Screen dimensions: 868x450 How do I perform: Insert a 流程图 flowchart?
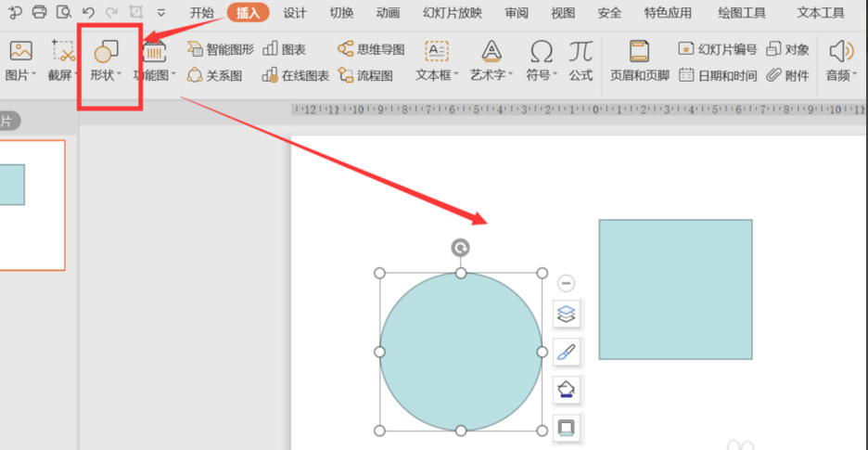[365, 75]
